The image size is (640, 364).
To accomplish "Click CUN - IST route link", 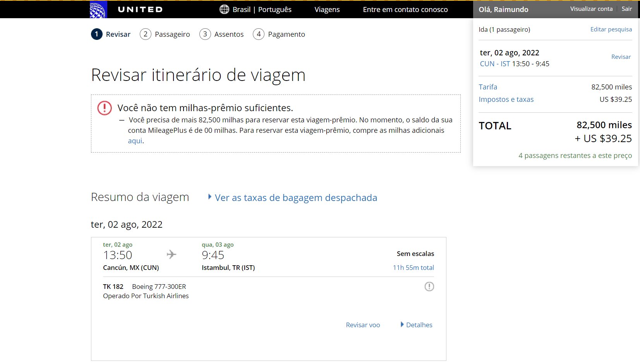I will click(495, 64).
